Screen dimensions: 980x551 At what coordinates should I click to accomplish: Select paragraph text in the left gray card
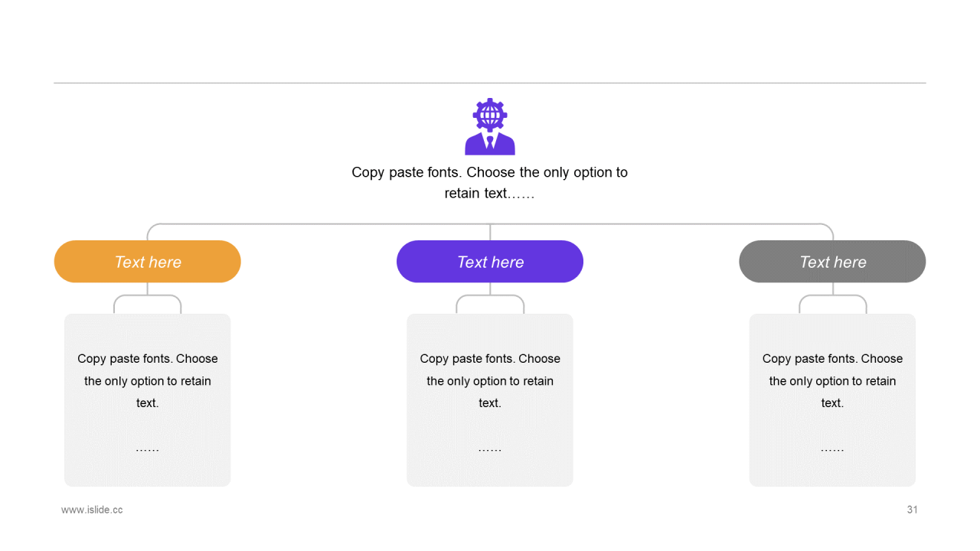tap(148, 380)
